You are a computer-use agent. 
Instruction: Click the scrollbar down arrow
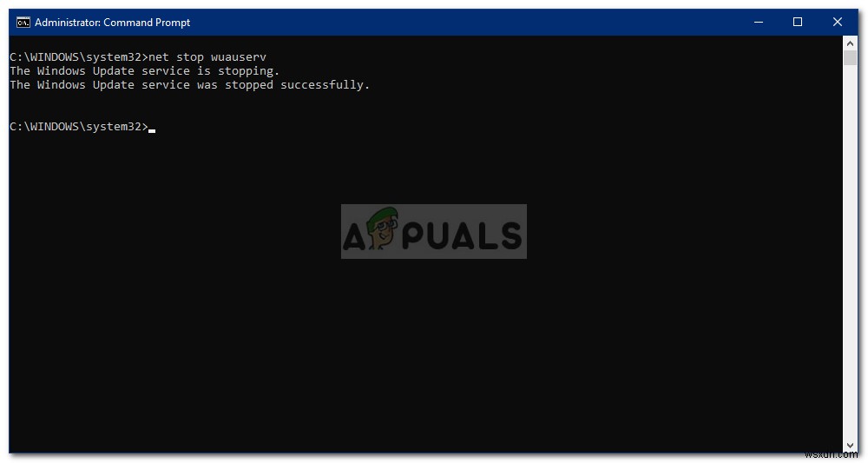click(x=851, y=446)
